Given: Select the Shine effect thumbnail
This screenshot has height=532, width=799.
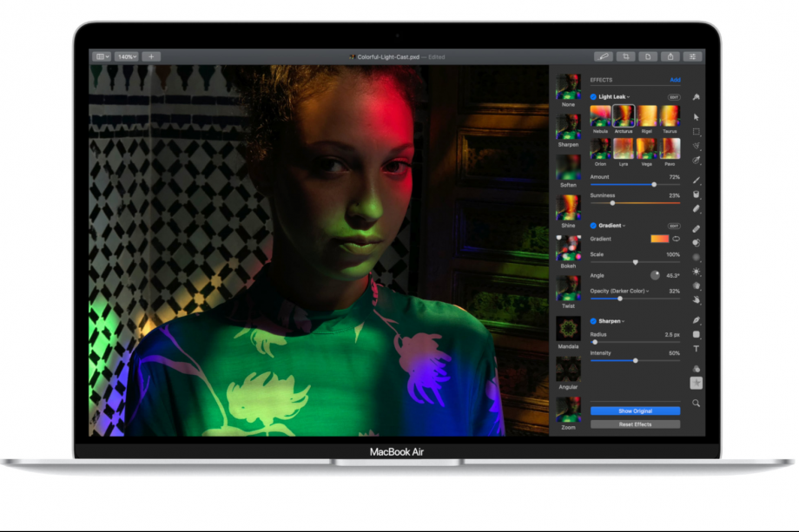Looking at the screenshot, I should [568, 207].
